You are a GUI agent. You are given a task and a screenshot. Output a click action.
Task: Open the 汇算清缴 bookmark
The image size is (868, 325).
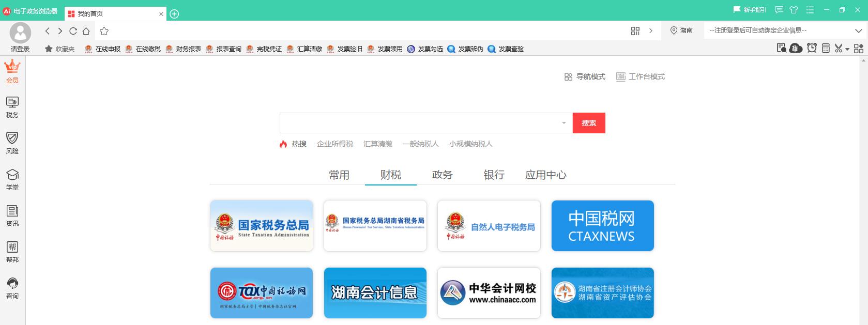tap(304, 49)
